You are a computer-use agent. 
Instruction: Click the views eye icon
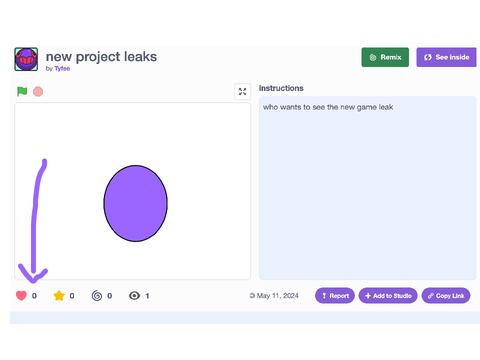[x=134, y=296]
